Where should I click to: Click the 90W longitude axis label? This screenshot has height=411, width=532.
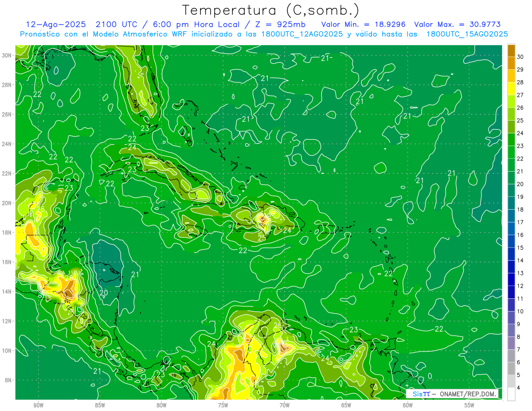click(38, 405)
